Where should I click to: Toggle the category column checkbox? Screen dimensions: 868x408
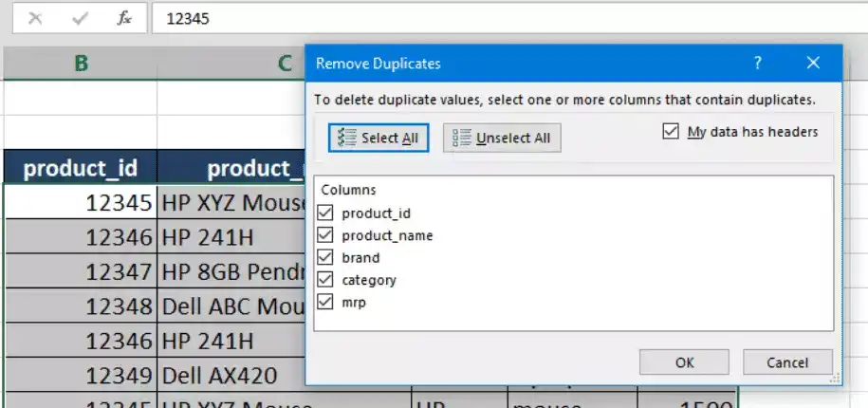pyautogui.click(x=327, y=280)
